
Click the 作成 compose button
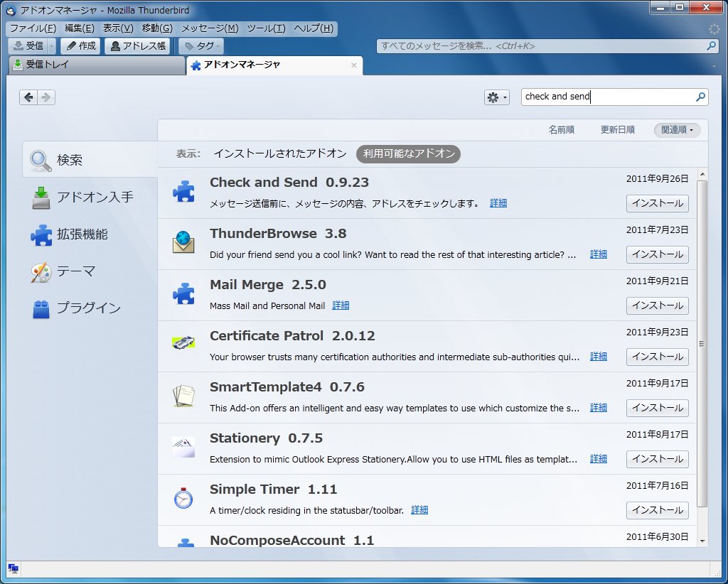tap(81, 46)
